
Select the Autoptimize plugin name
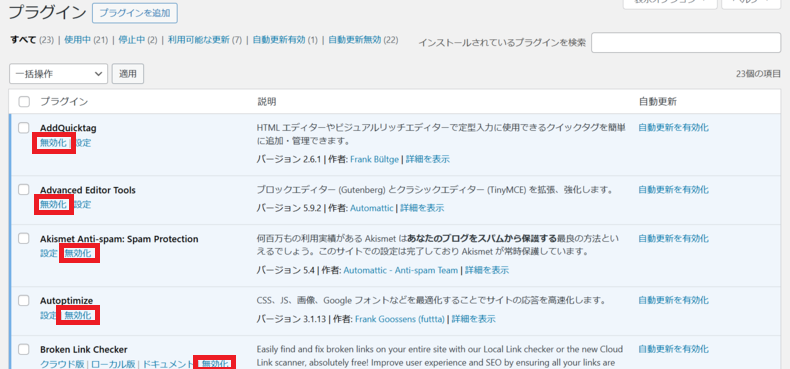click(67, 301)
